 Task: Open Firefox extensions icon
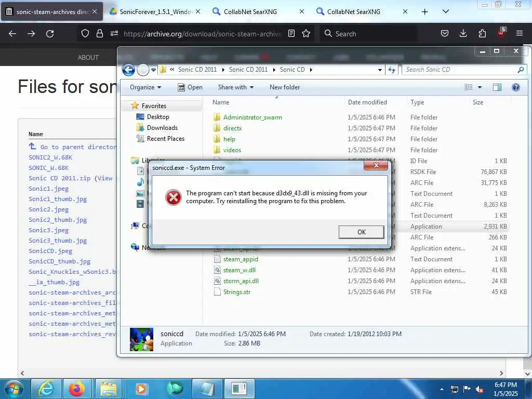[x=482, y=33]
